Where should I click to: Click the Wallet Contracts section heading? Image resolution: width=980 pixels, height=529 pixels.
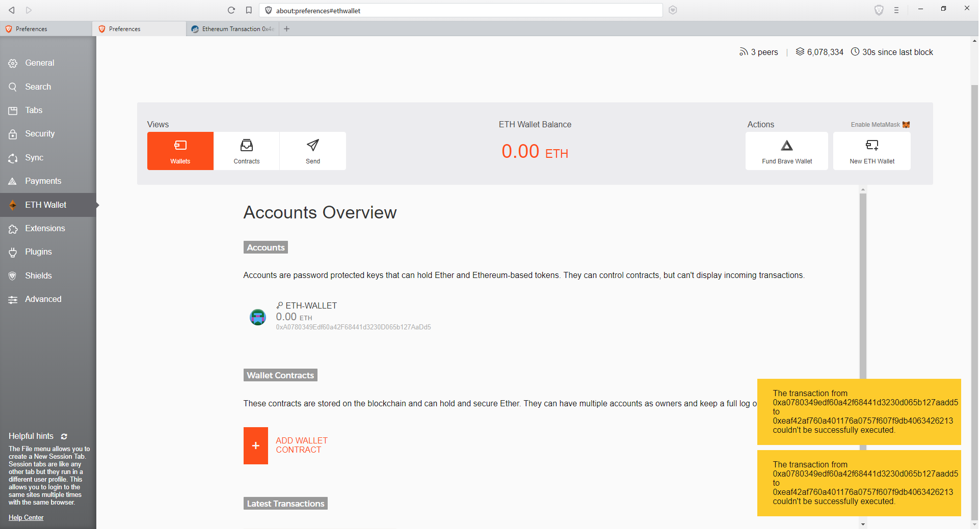280,375
